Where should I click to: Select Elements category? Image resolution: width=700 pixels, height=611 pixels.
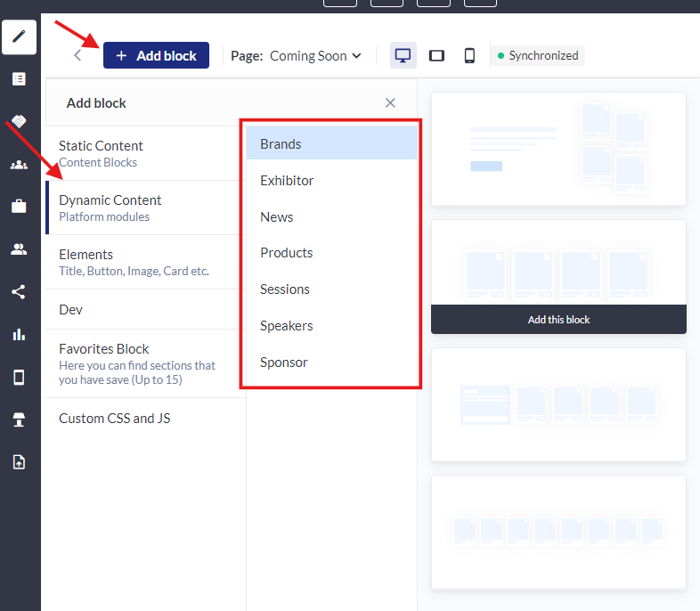(x=145, y=263)
